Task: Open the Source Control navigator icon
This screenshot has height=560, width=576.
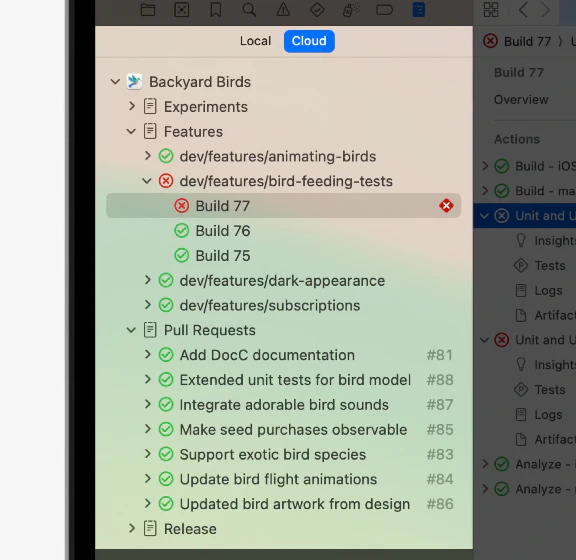Action: point(181,10)
